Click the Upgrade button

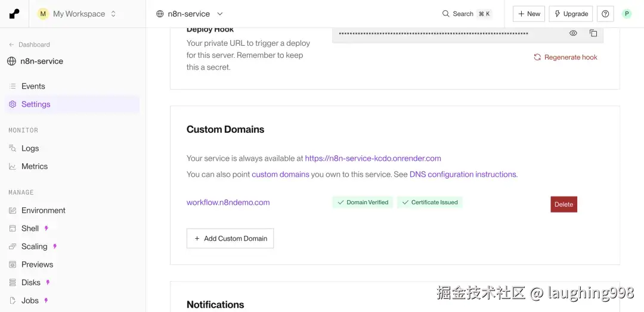click(571, 14)
